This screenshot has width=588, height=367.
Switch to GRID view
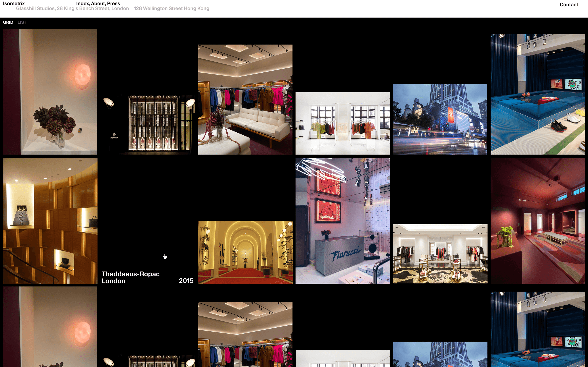[8, 22]
